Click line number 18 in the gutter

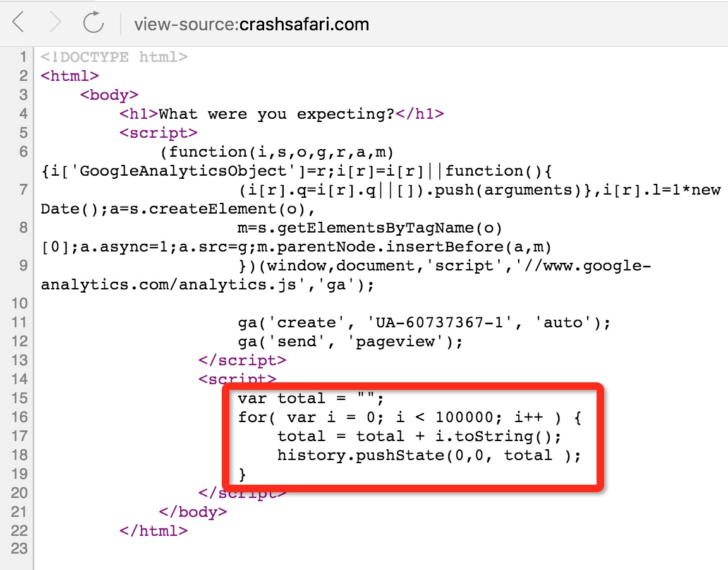coord(19,456)
